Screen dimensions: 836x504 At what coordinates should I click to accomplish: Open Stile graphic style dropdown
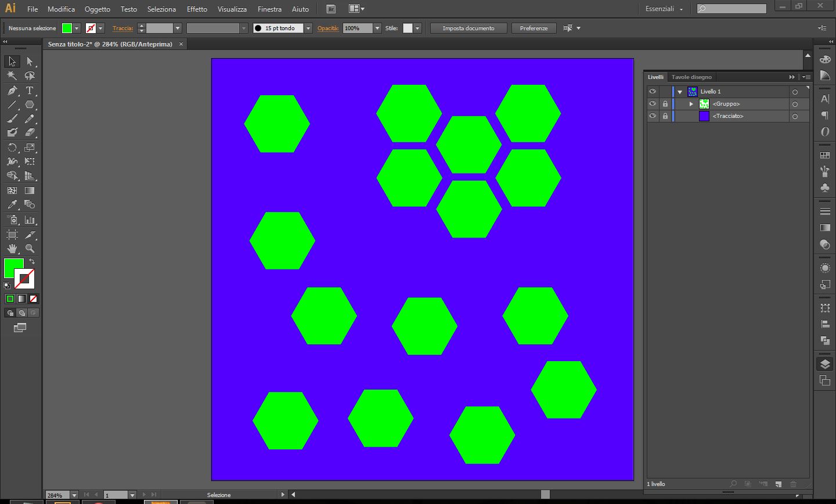point(417,28)
